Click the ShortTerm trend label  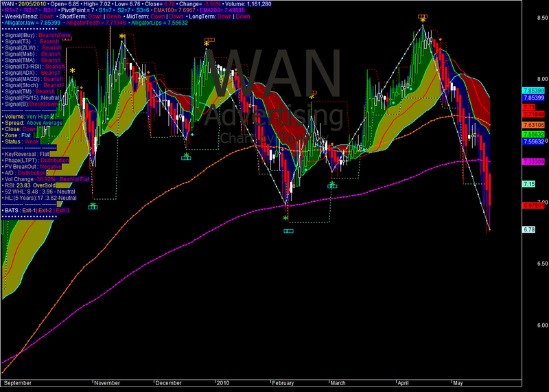[x=91, y=16]
